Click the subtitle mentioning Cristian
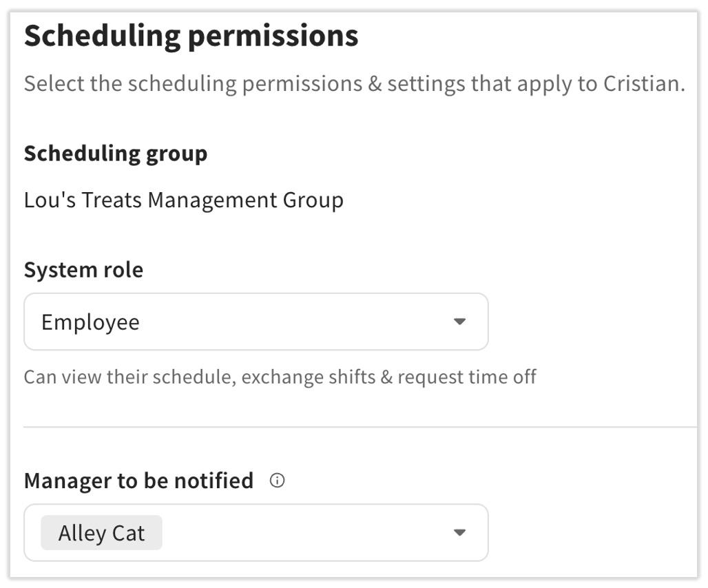Image resolution: width=708 pixels, height=588 pixels. 355,84
